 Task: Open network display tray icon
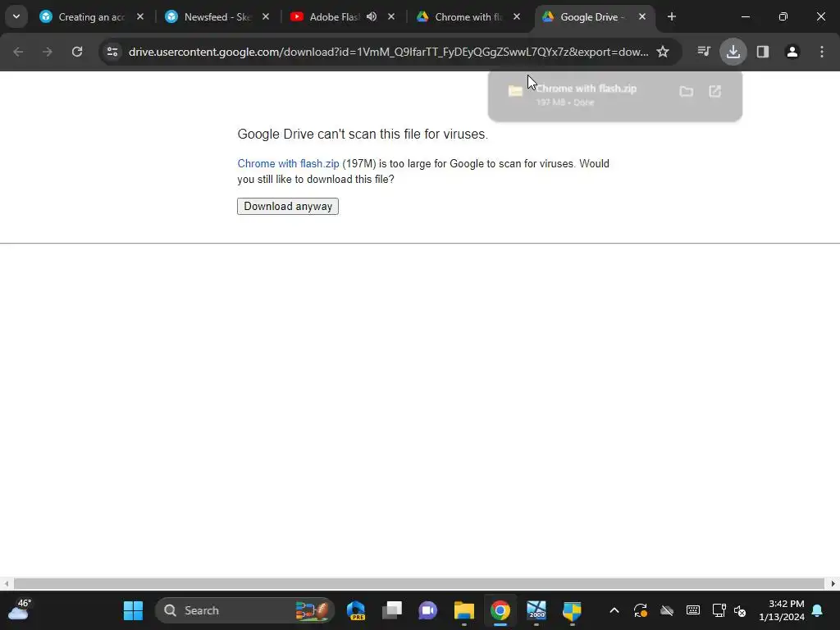[x=719, y=610]
